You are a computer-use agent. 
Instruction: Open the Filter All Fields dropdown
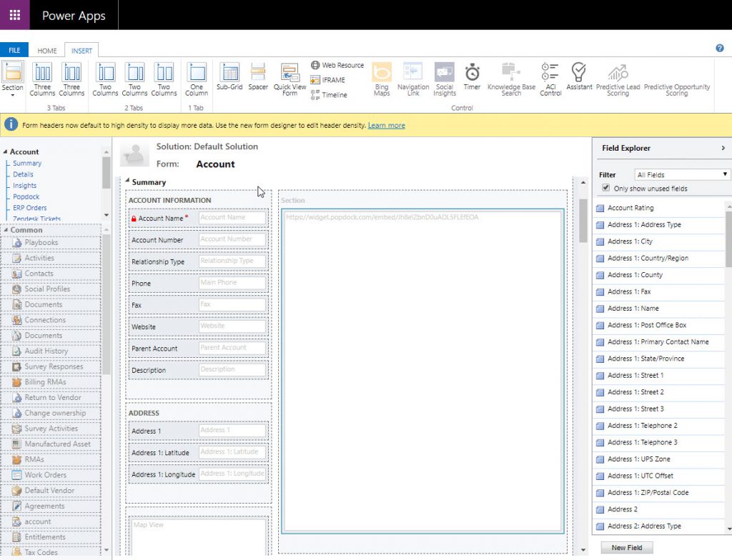(681, 174)
